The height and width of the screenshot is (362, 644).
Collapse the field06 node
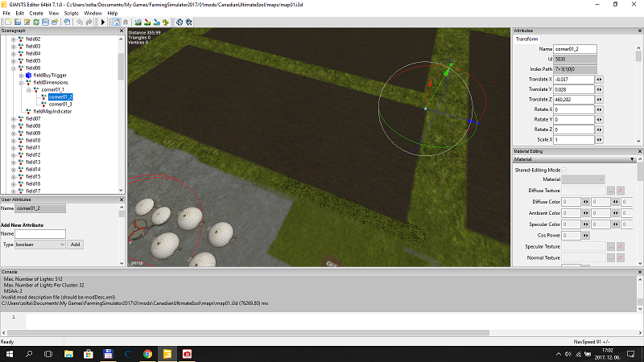coord(13,68)
